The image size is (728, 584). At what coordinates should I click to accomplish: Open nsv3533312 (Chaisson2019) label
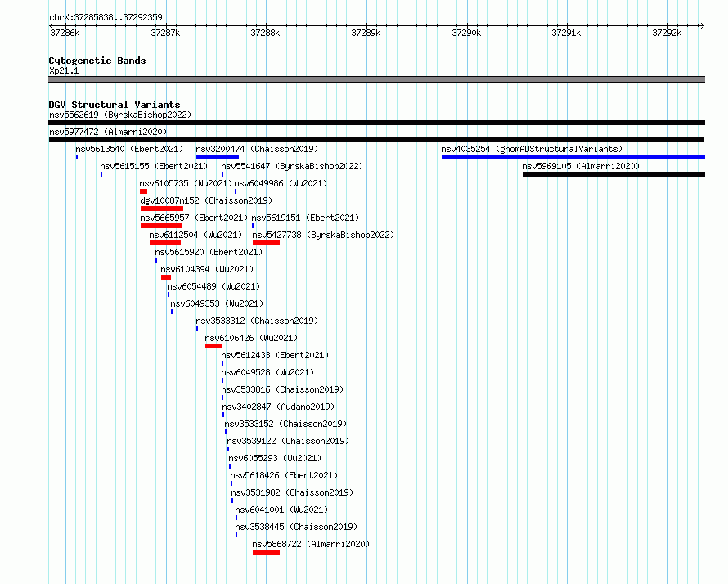(257, 321)
